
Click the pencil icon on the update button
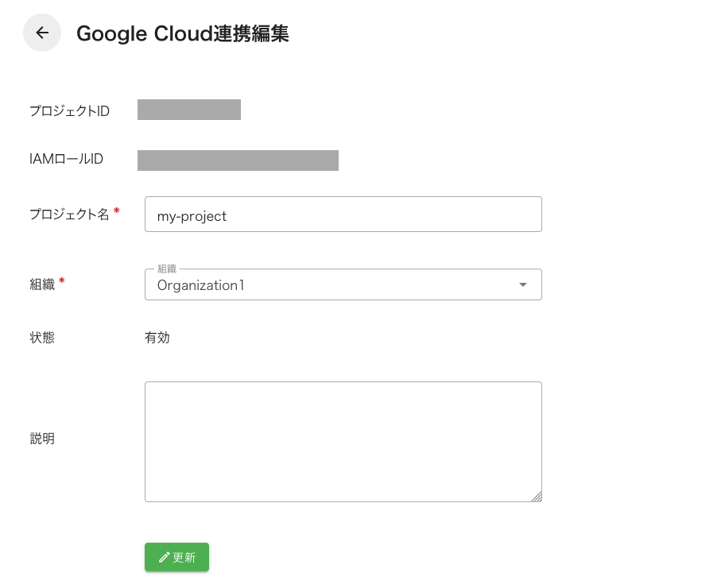(x=165, y=557)
